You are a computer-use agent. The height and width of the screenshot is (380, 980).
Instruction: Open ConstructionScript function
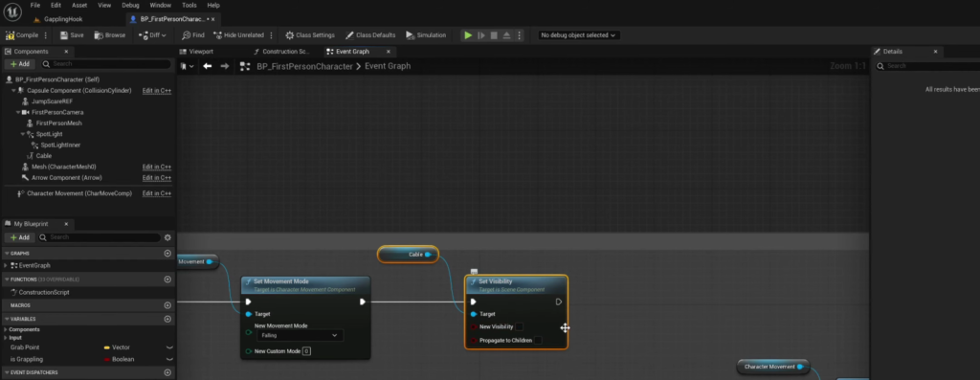click(x=44, y=293)
